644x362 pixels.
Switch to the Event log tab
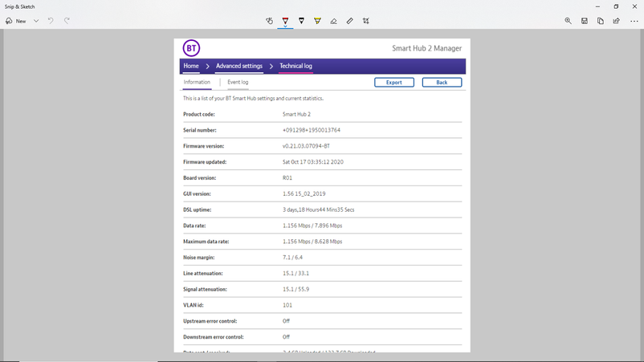(238, 82)
